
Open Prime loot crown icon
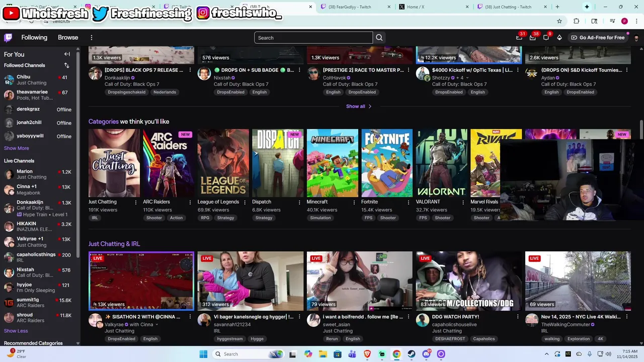click(519, 37)
